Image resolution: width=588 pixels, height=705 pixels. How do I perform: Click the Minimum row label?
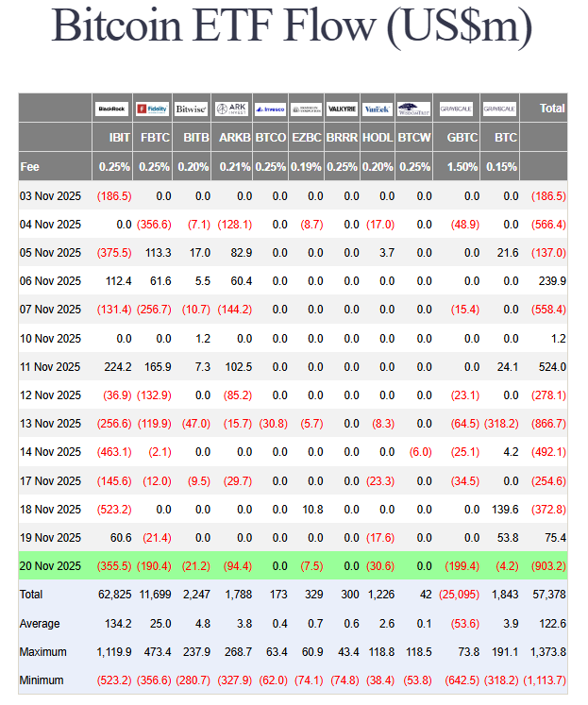pyautogui.click(x=42, y=680)
